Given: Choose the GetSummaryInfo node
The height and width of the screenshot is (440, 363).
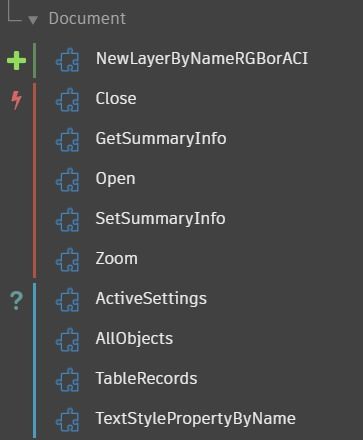Looking at the screenshot, I should (161, 139).
